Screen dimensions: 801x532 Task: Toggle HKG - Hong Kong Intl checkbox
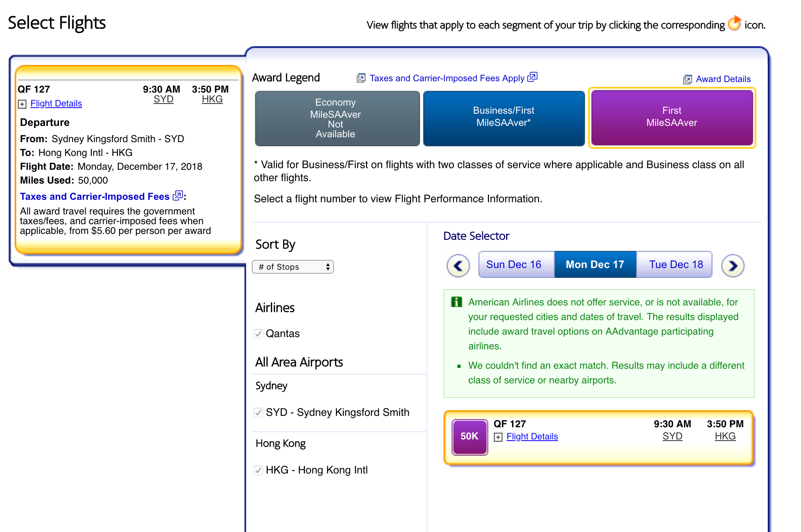pyautogui.click(x=258, y=470)
